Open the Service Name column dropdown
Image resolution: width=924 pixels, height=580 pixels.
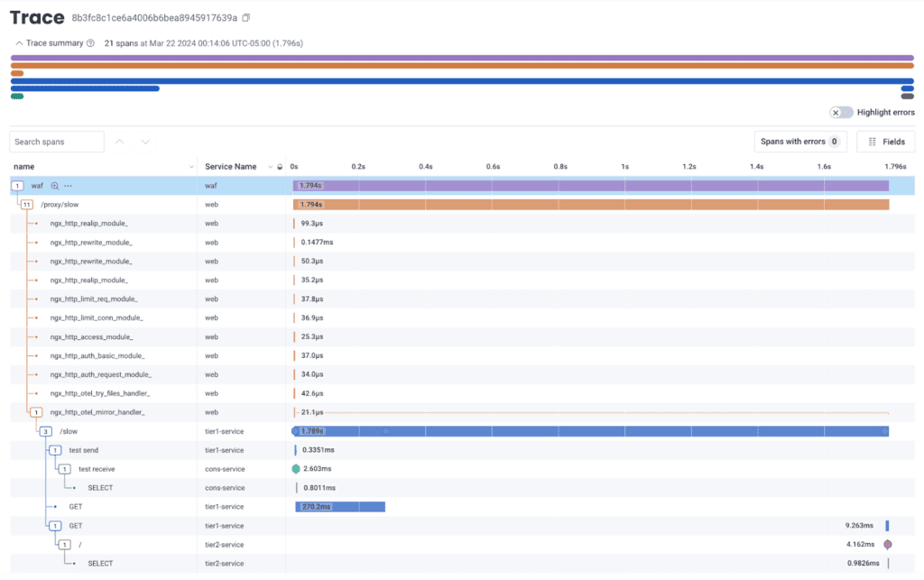(x=271, y=167)
